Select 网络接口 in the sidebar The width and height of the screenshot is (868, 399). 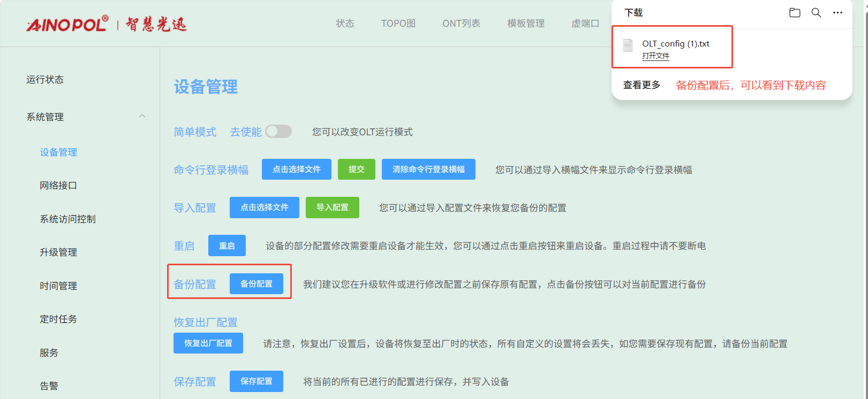pos(58,186)
